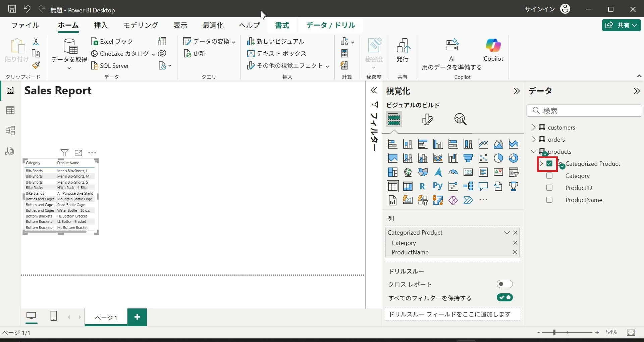Enable the クロス レポート toggle
The image size is (644, 342).
[x=504, y=284]
